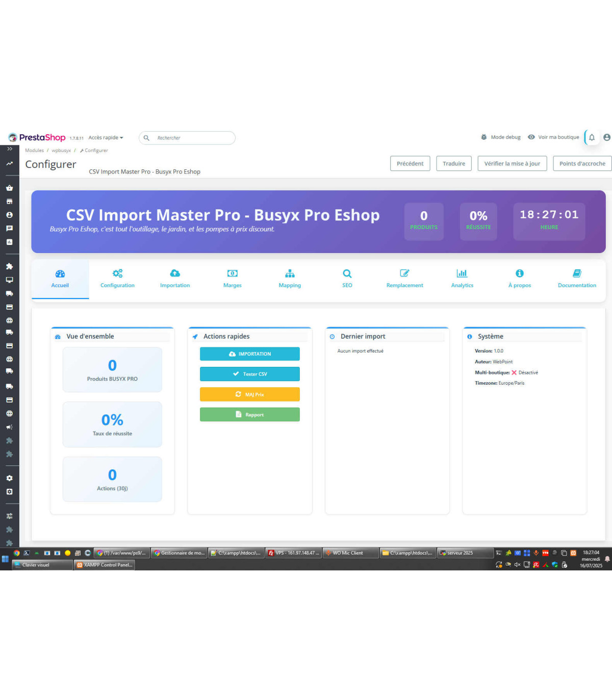Click the Mode debug bug icon

(483, 137)
